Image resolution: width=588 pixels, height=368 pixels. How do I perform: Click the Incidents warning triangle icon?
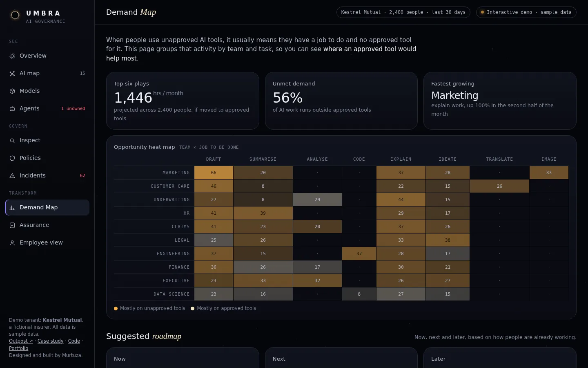(12, 176)
